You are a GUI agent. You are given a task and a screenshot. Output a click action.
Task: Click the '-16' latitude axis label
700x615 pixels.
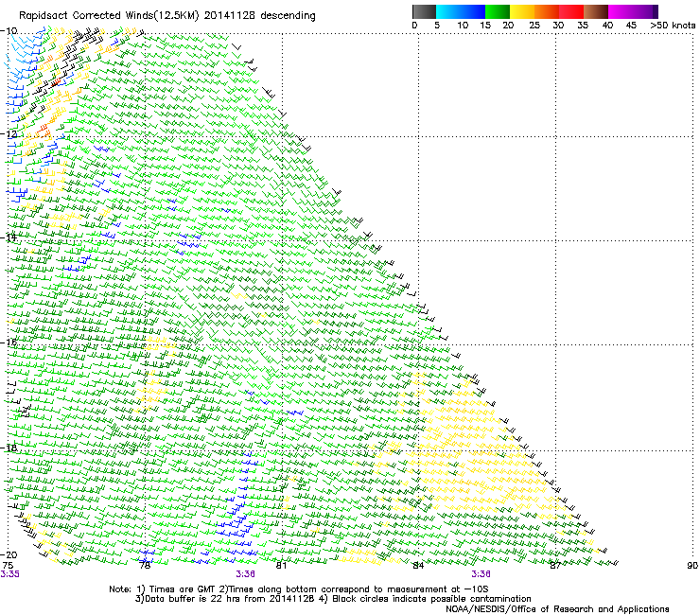coord(9,343)
